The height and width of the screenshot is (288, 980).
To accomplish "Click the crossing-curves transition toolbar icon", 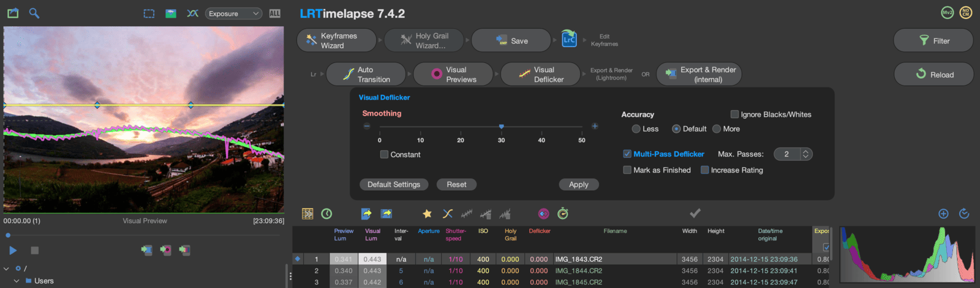I will click(448, 213).
